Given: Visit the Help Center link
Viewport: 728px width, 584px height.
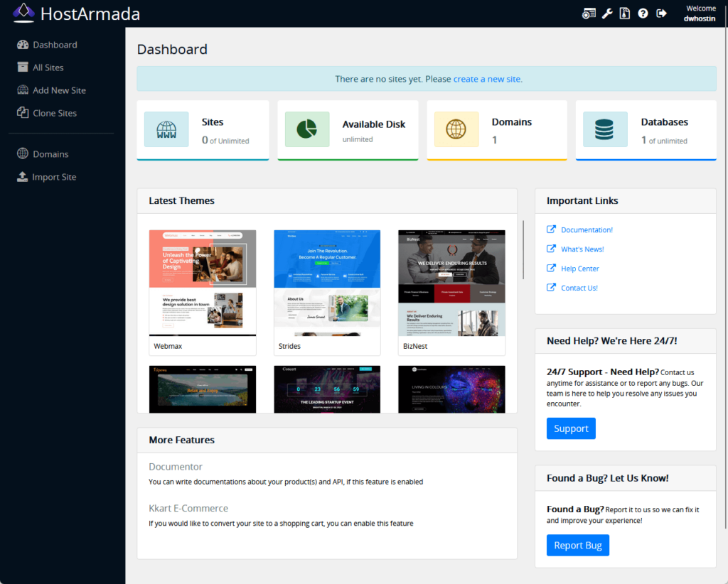Looking at the screenshot, I should [580, 269].
